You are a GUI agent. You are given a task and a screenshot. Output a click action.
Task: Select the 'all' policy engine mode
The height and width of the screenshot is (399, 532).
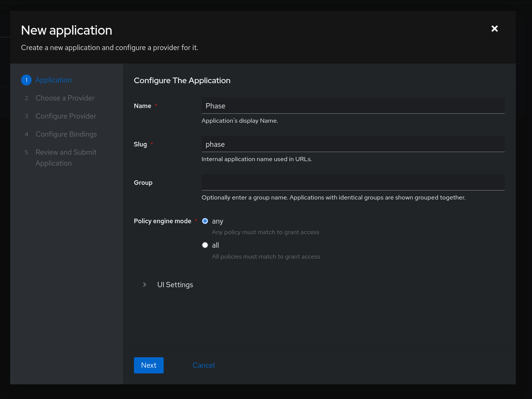205,245
